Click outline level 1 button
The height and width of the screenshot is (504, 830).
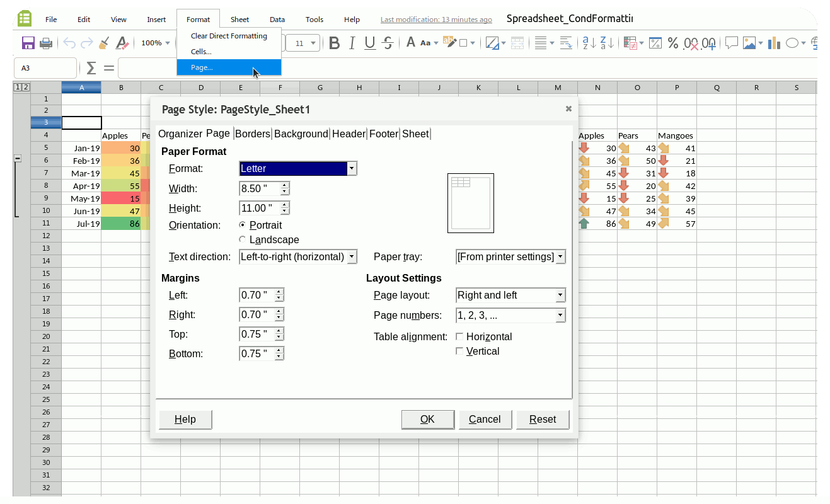pos(17,87)
